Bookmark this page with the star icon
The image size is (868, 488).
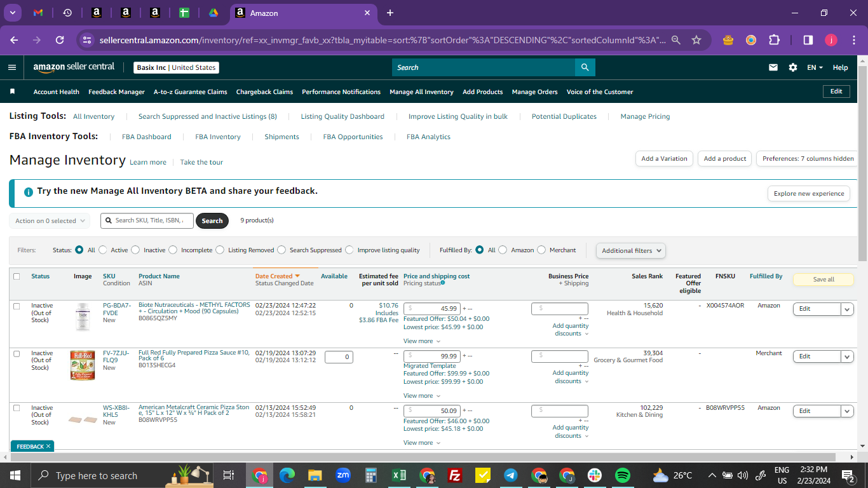pyautogui.click(x=696, y=40)
